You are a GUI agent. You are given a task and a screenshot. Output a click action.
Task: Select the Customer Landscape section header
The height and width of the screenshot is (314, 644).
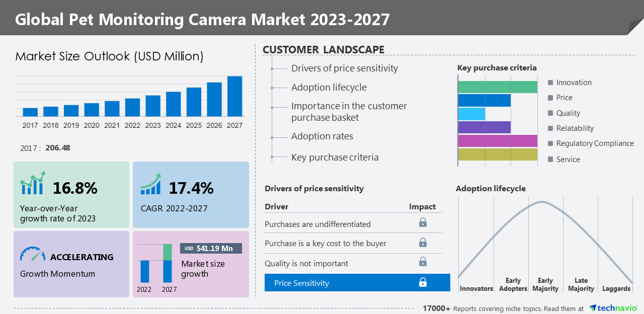point(324,49)
